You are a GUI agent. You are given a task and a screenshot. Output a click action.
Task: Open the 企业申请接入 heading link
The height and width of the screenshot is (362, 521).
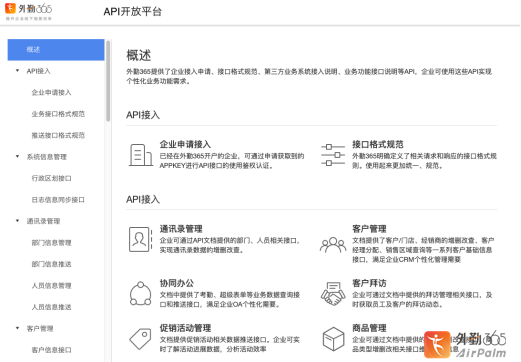tap(185, 144)
